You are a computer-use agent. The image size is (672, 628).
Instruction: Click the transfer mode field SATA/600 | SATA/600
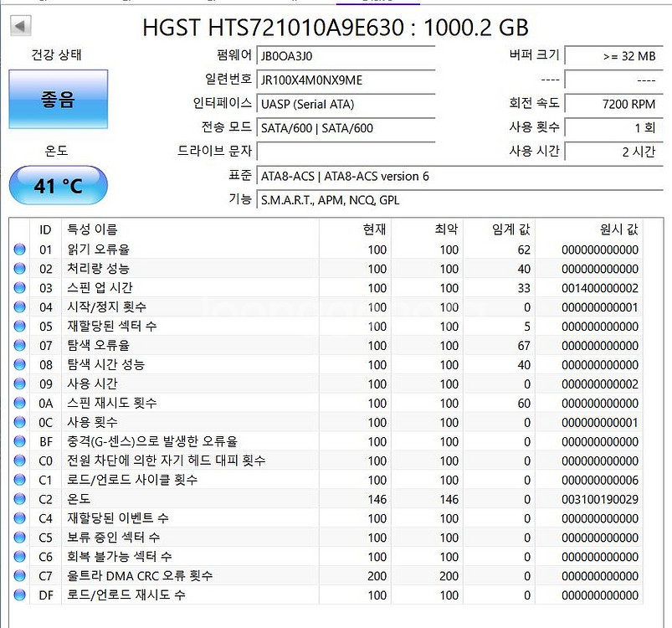point(346,128)
